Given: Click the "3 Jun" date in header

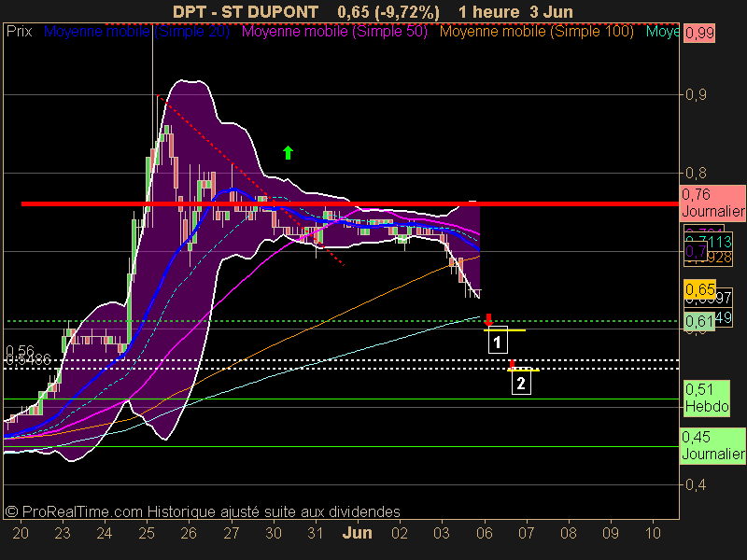Looking at the screenshot, I should click(x=551, y=12).
